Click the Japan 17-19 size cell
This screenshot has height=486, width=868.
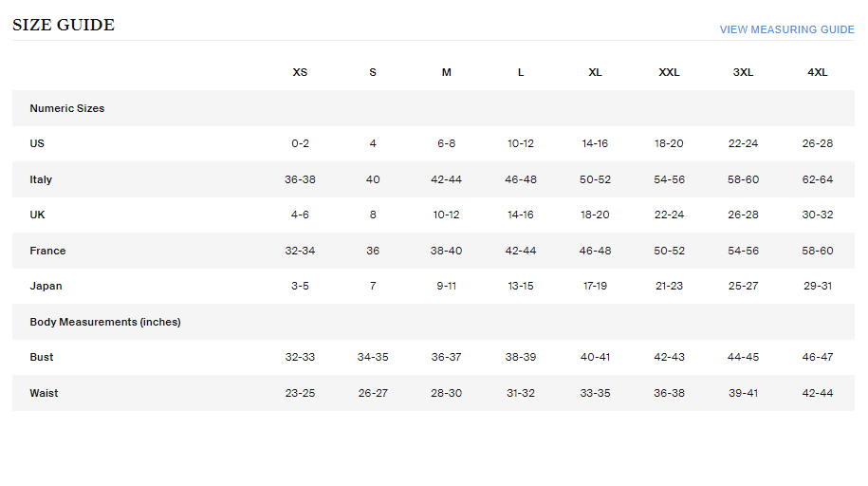tap(595, 286)
